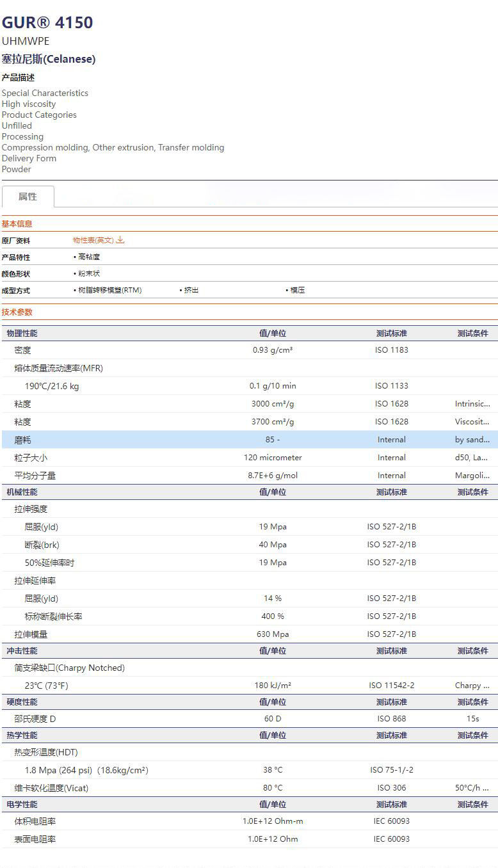The image size is (498, 868).
Task: Select the 400 % elongation value
Action: point(273,616)
